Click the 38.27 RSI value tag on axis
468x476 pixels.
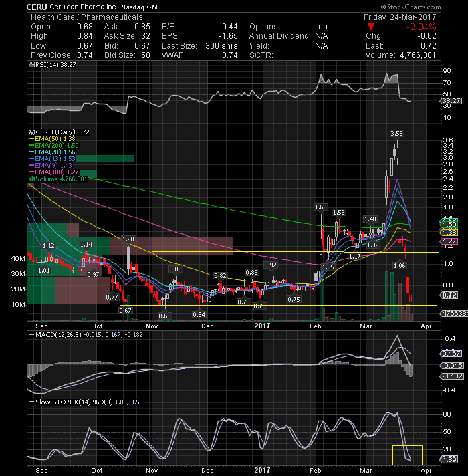(451, 101)
